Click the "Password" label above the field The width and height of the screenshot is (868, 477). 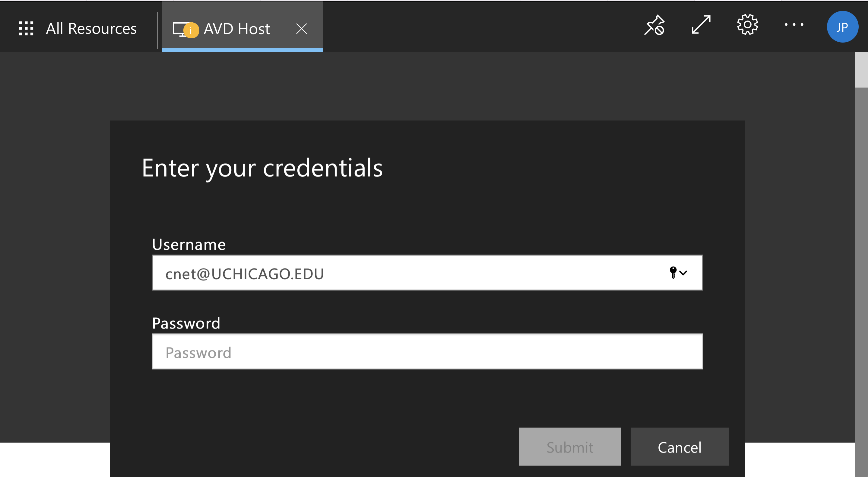pyautogui.click(x=186, y=323)
